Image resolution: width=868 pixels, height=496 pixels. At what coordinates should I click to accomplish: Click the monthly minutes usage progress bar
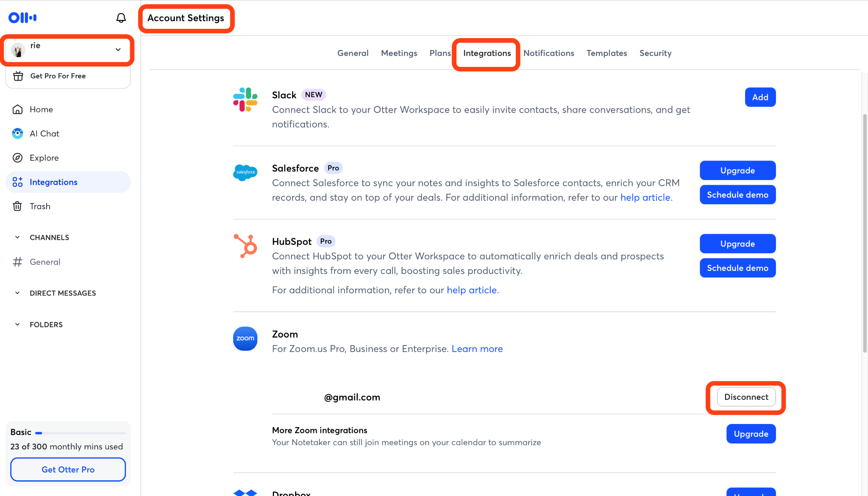point(81,433)
